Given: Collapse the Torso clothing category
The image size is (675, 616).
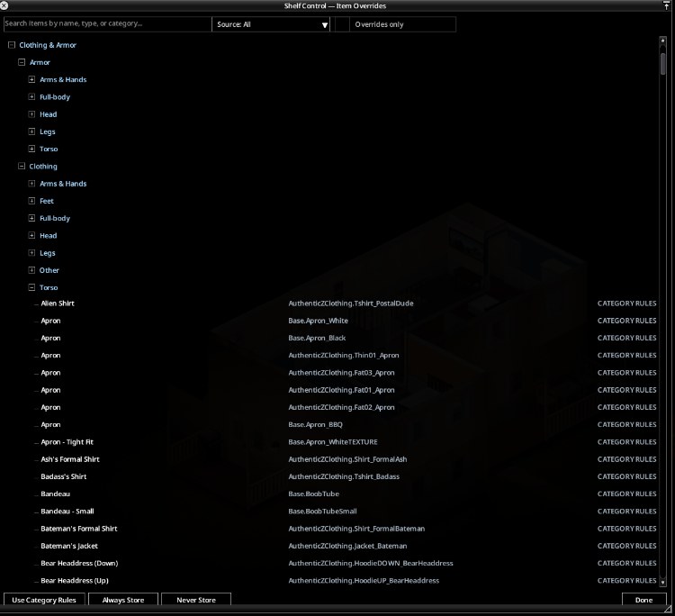Looking at the screenshot, I should point(31,287).
